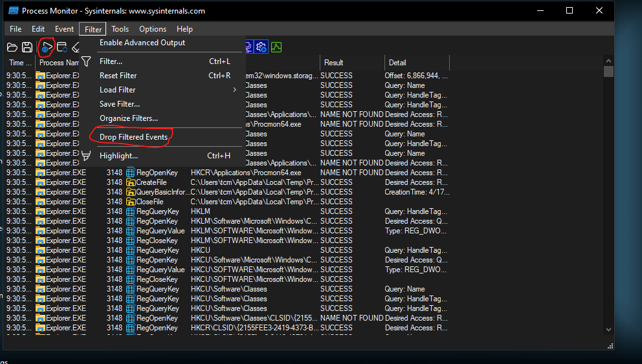Open the Tools menu
The image size is (642, 364).
[120, 29]
